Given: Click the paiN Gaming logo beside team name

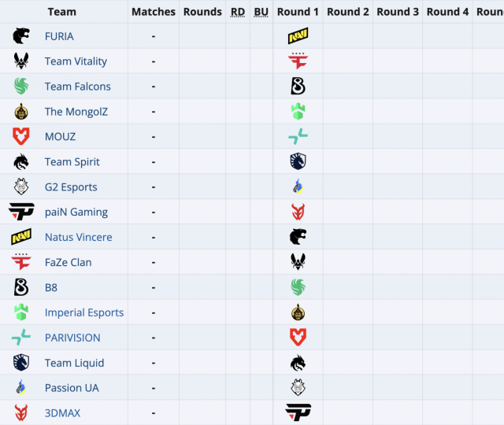Looking at the screenshot, I should click(x=21, y=212).
